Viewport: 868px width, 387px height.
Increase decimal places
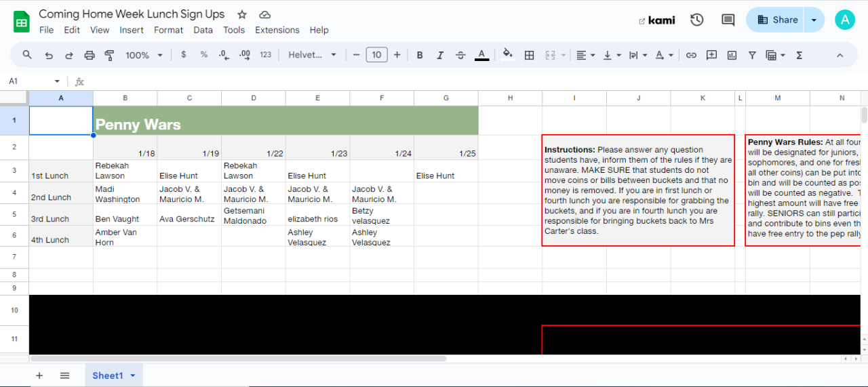pyautogui.click(x=245, y=55)
